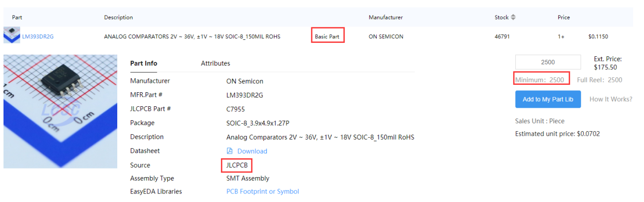644x202 pixels.
Task: Click the Download datasheet link
Action: tap(252, 151)
